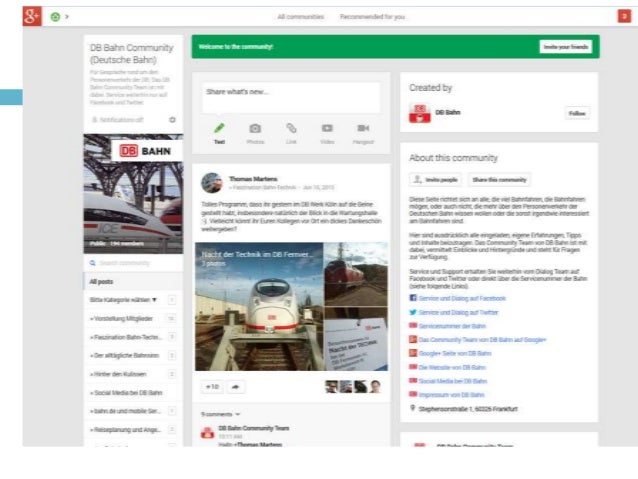Open DB Bahn creator name link
This screenshot has width=638, height=479.
tap(448, 112)
